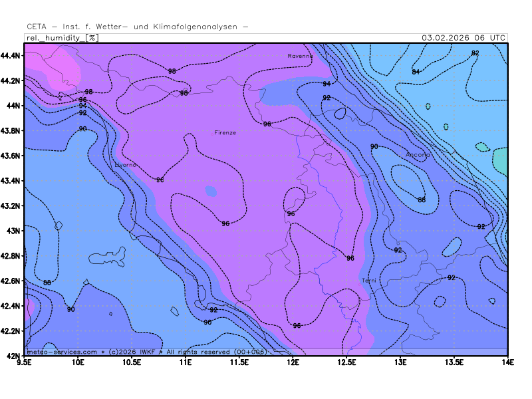Click the 44.4N latitude axis label
The image size is (532, 399).
pyautogui.click(x=12, y=55)
